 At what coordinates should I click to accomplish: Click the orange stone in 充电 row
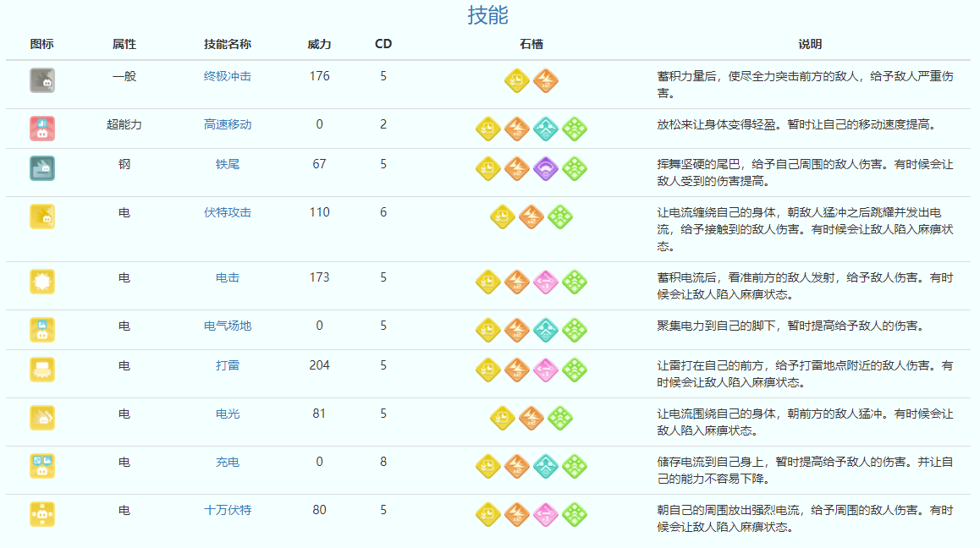517,466
